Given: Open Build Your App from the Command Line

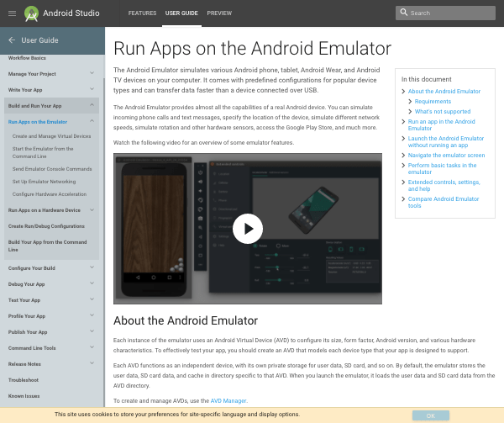Looking at the screenshot, I should [x=48, y=246].
